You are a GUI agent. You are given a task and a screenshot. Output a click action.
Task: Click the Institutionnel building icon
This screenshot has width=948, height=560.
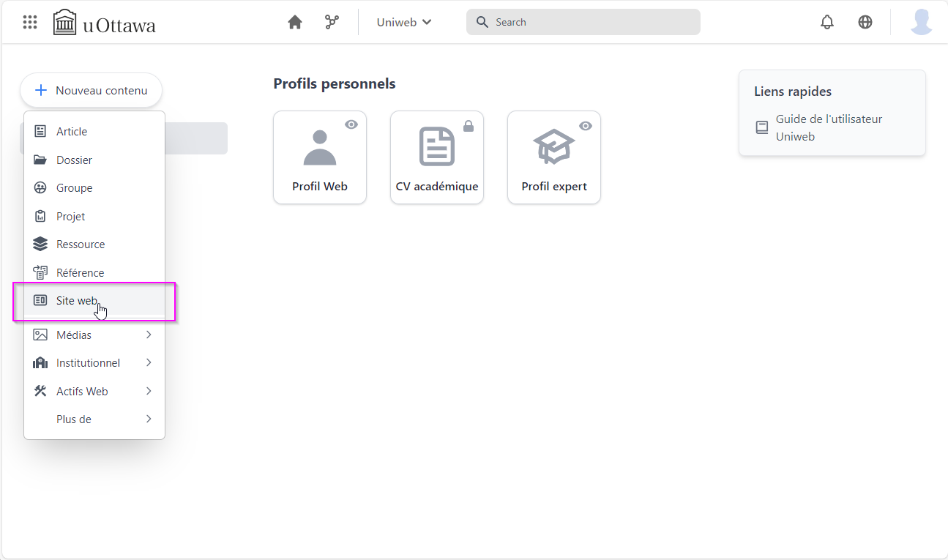40,363
